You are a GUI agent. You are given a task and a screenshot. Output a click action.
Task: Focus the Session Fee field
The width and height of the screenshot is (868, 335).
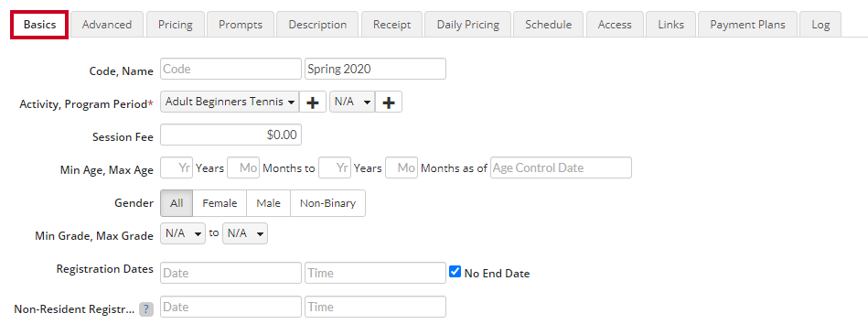[x=230, y=135]
